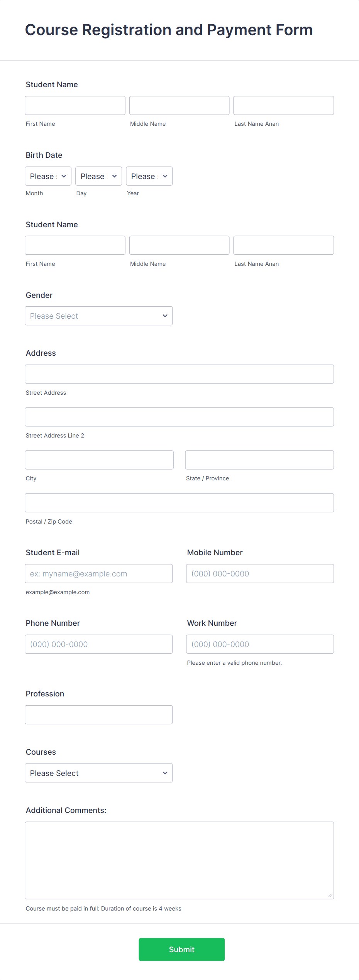The height and width of the screenshot is (980, 359).
Task: Click inside the Additional Comments textarea
Action: (x=179, y=861)
